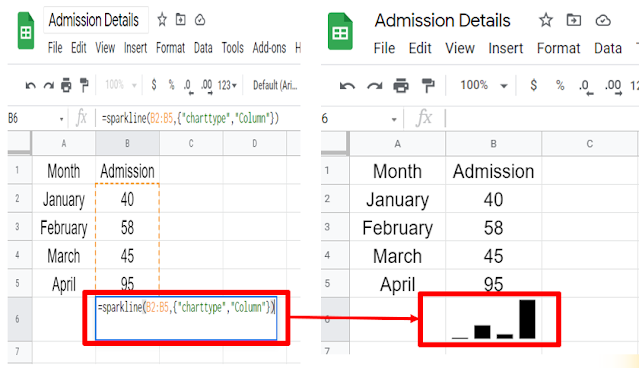Open Data menu in left window

coord(203,48)
